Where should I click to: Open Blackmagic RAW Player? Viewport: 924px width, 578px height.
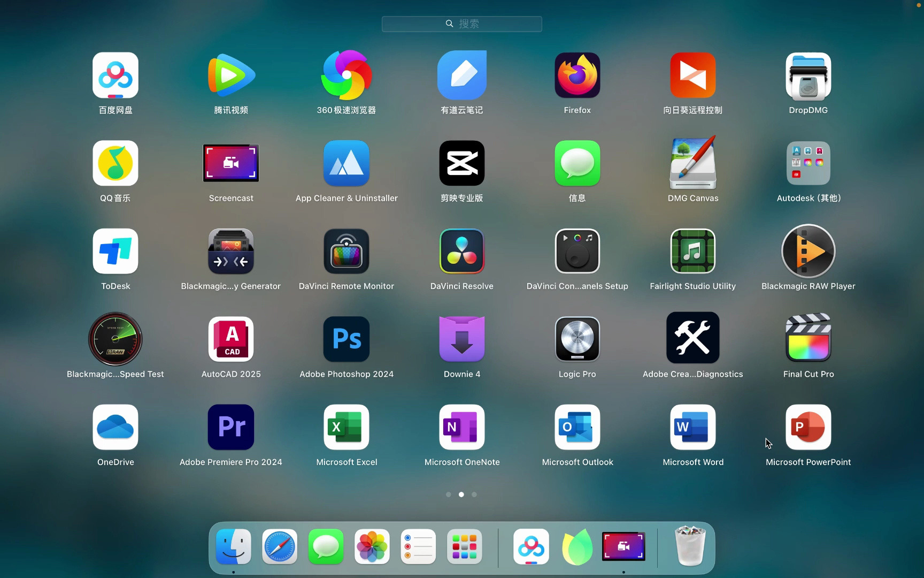click(x=808, y=251)
